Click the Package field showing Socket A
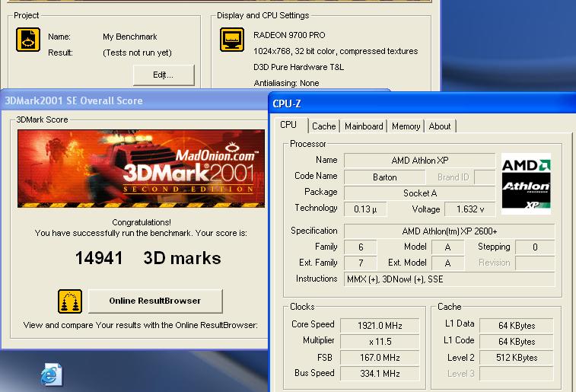The image size is (576, 392). click(419, 193)
